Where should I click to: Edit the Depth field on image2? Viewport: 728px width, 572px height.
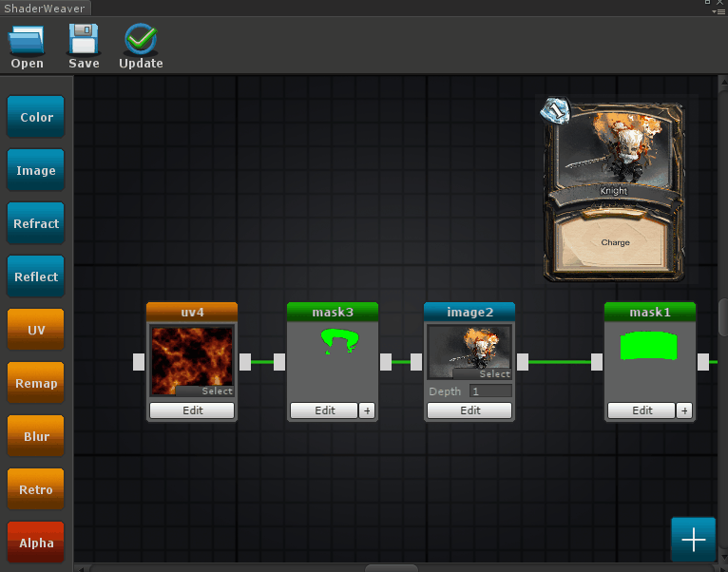490,391
